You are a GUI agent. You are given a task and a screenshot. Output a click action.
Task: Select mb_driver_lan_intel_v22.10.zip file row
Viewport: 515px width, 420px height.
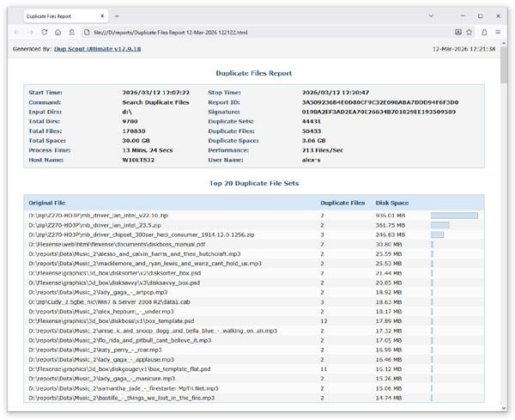pos(253,216)
